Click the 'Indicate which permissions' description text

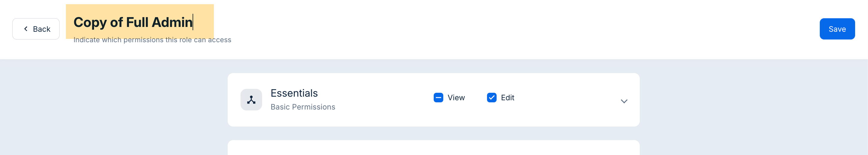tap(152, 40)
